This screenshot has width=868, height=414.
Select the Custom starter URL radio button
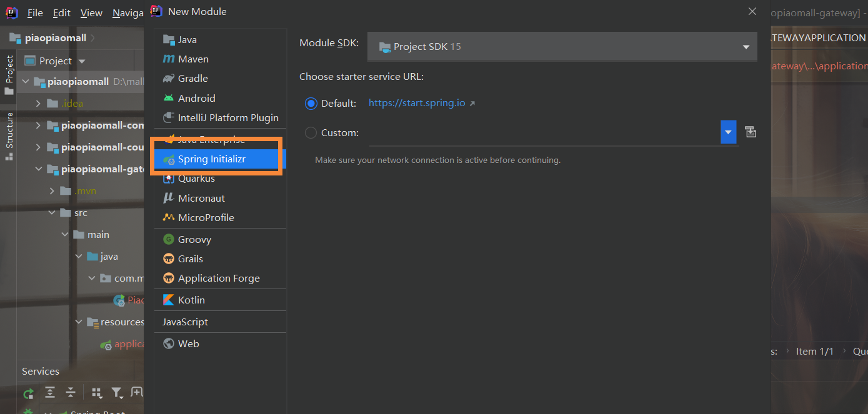(311, 132)
